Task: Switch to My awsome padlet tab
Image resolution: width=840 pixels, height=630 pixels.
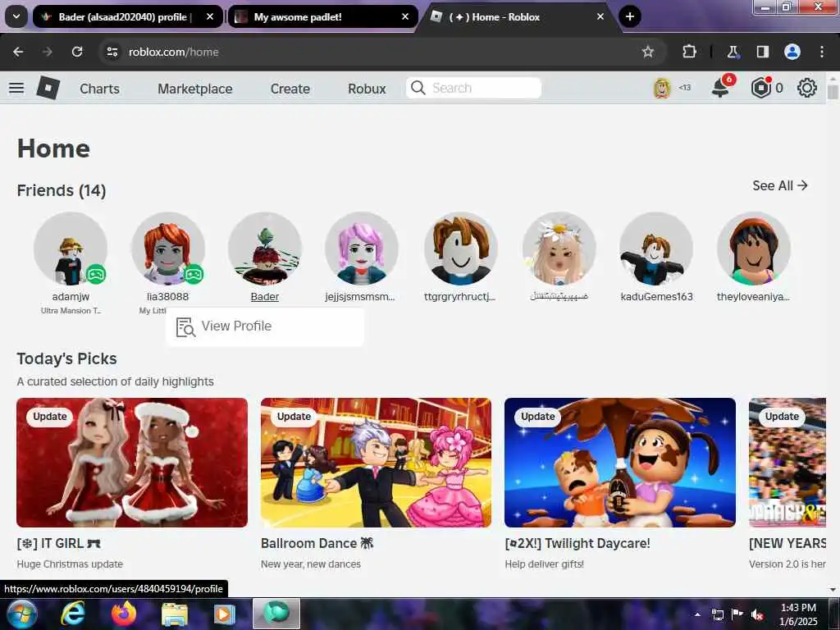Action: [323, 16]
